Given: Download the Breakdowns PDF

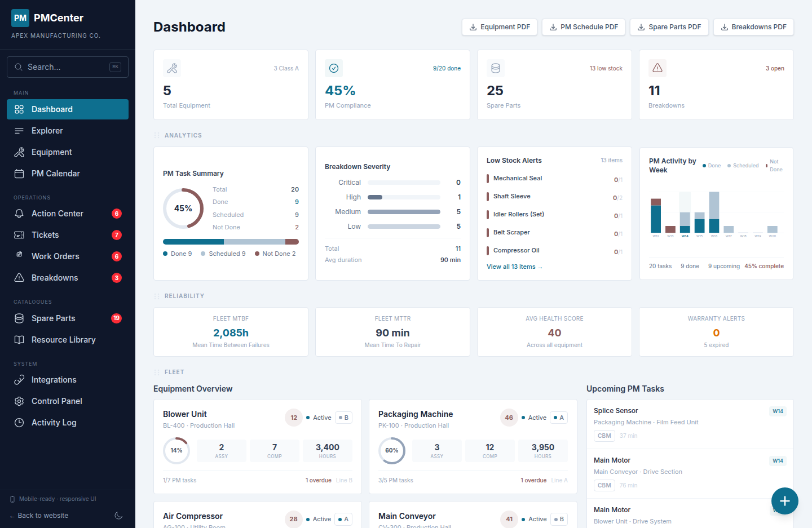Looking at the screenshot, I should coord(753,26).
